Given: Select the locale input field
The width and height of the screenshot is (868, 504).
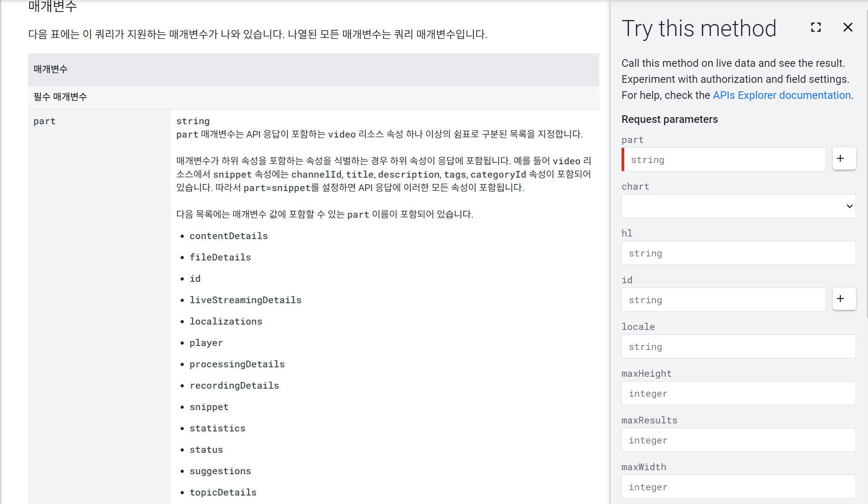Looking at the screenshot, I should 738,347.
